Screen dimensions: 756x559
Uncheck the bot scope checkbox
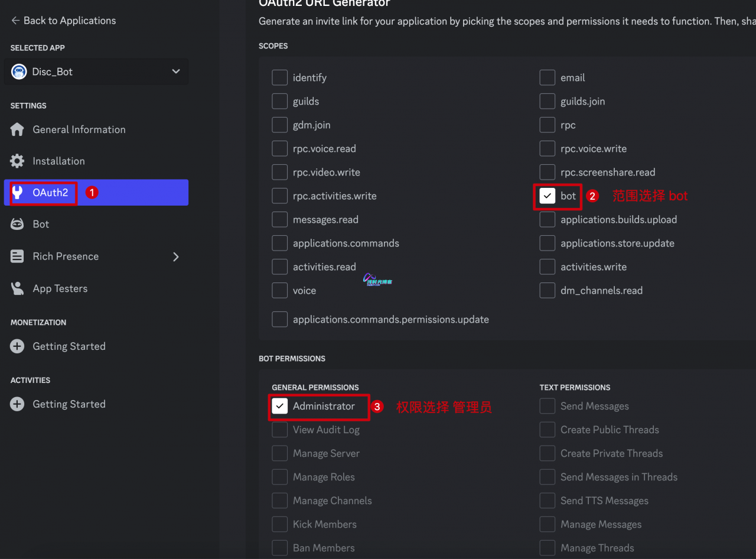tap(548, 196)
